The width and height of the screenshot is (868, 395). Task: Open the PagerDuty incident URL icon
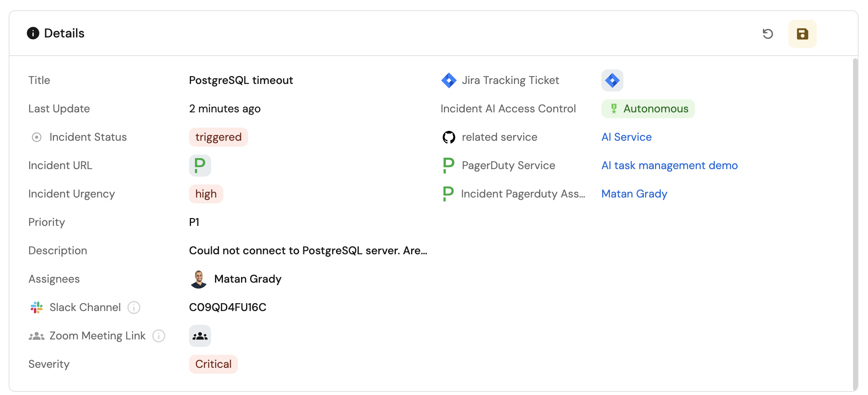pyautogui.click(x=200, y=166)
